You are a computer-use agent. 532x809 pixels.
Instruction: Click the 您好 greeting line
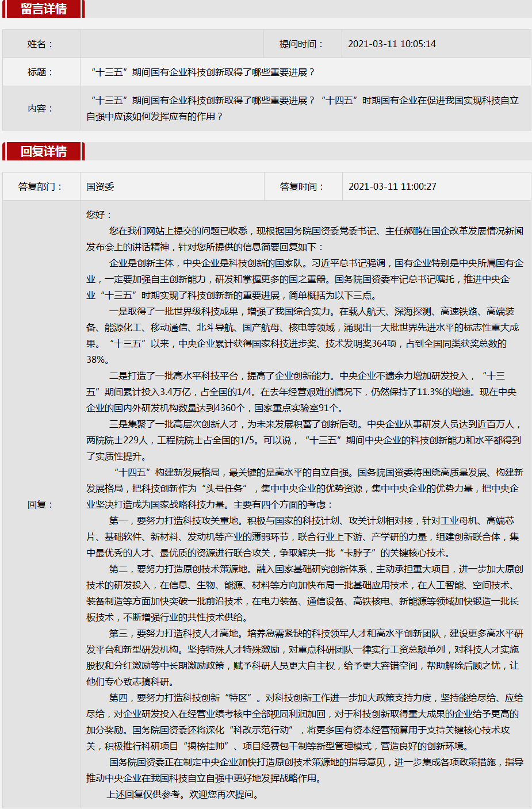click(x=99, y=214)
